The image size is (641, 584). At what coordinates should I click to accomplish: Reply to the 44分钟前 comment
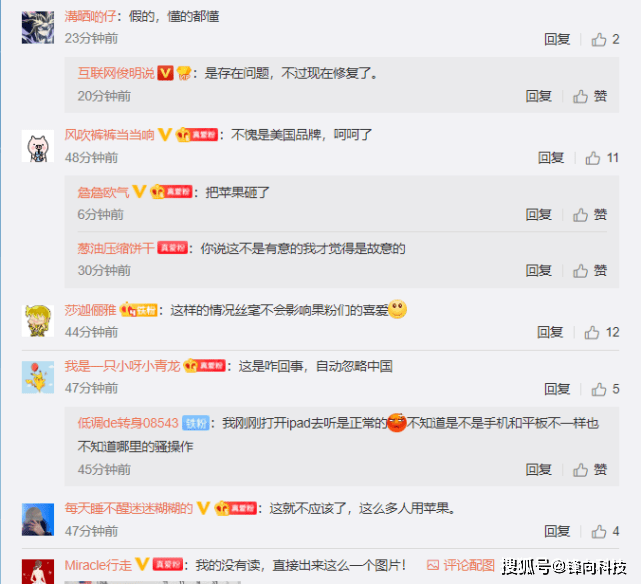[x=550, y=333]
